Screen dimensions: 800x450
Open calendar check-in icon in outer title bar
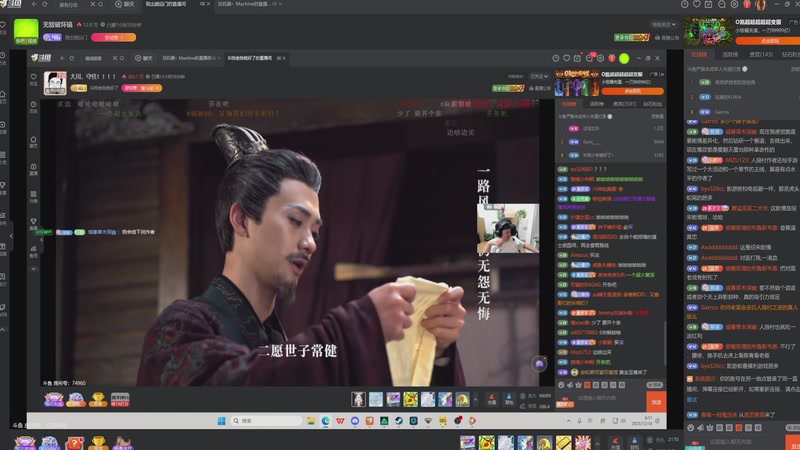(x=709, y=4)
